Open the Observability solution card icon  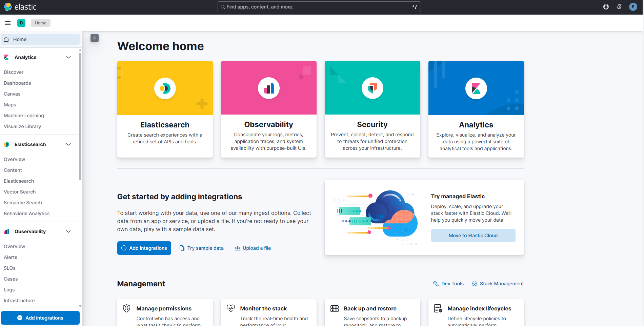(269, 88)
